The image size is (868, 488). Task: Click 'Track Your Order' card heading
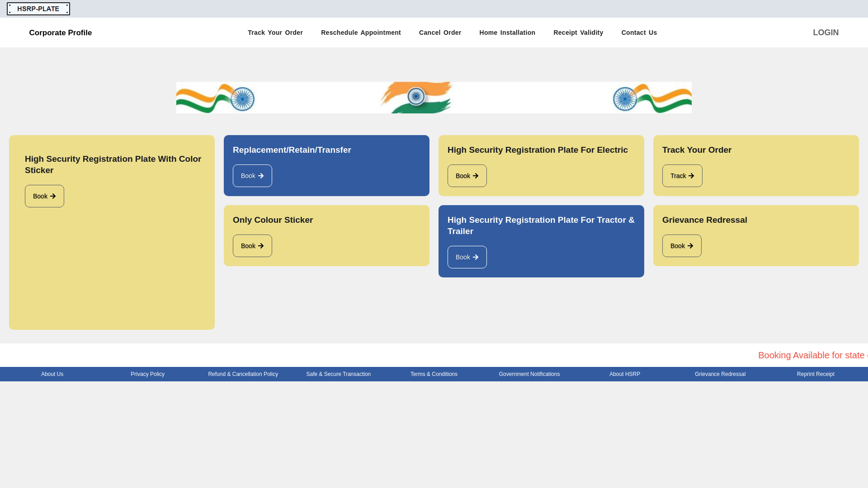697,150
